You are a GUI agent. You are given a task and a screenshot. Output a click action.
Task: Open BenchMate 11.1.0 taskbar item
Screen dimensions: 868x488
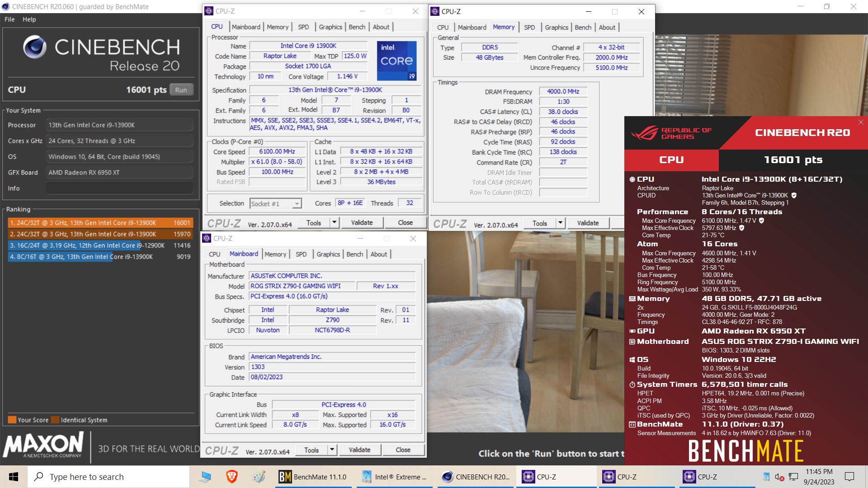[313, 477]
